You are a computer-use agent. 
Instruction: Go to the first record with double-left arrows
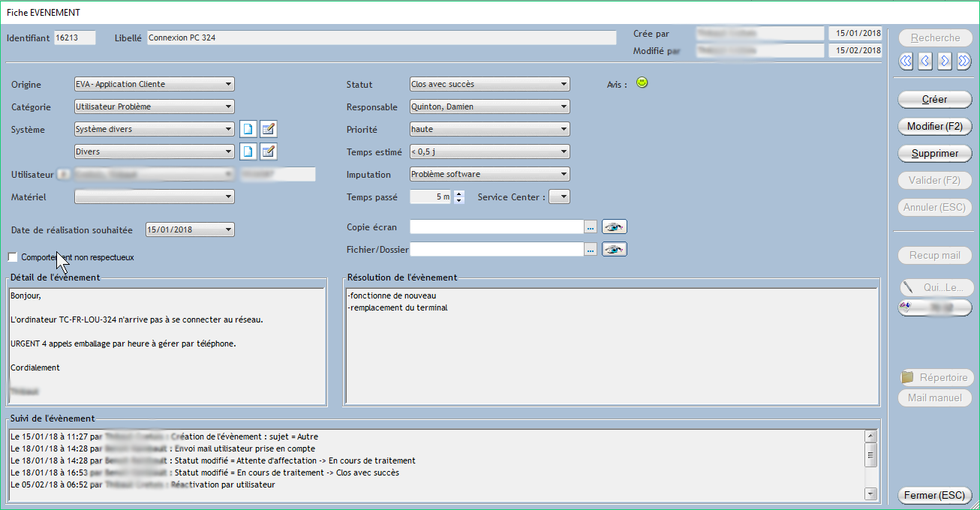[x=906, y=61]
